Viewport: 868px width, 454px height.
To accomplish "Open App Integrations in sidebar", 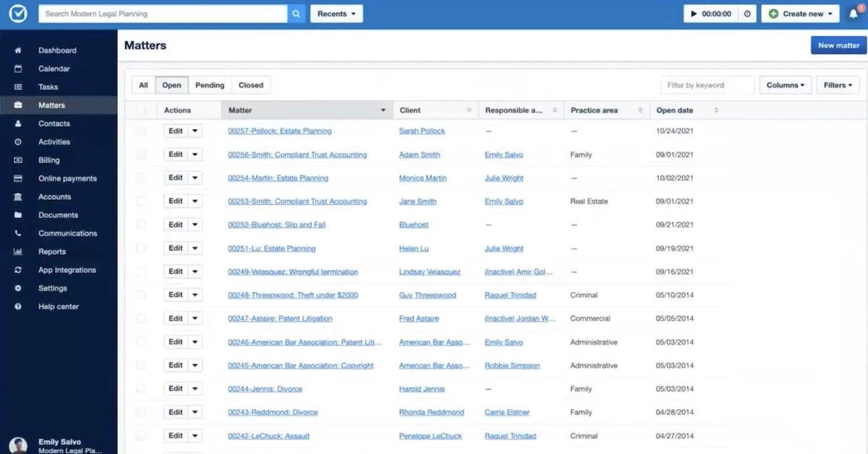I will [x=67, y=270].
